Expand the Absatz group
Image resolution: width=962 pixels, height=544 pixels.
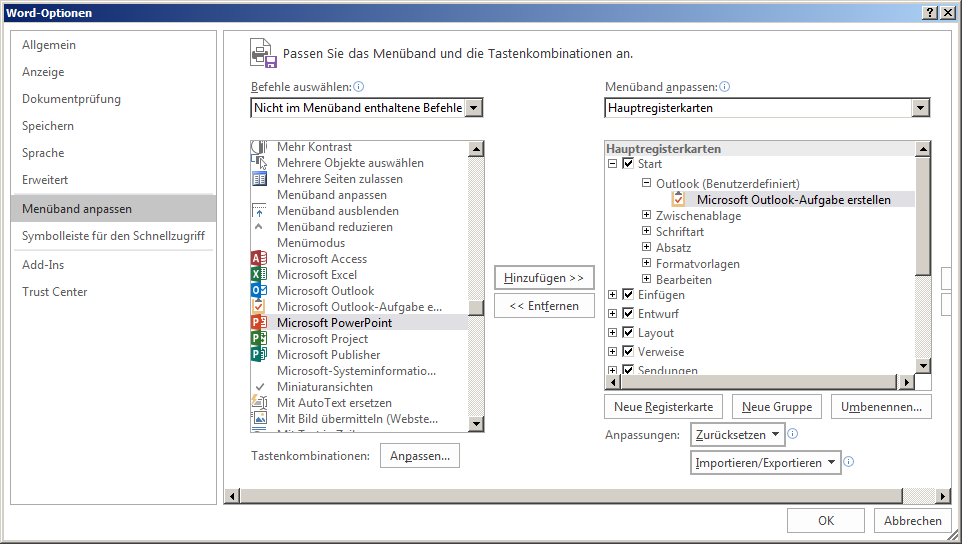pyautogui.click(x=646, y=247)
